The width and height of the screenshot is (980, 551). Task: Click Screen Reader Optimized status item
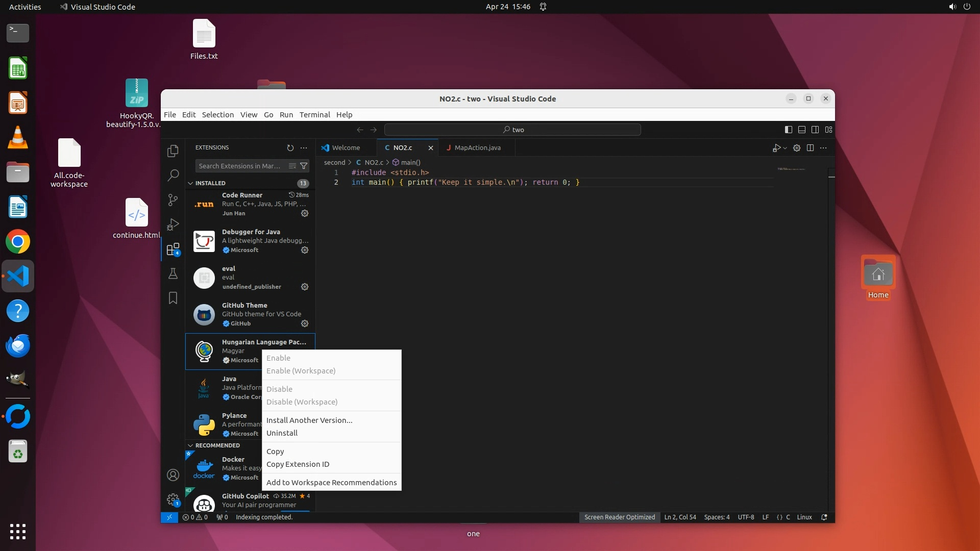[619, 517]
